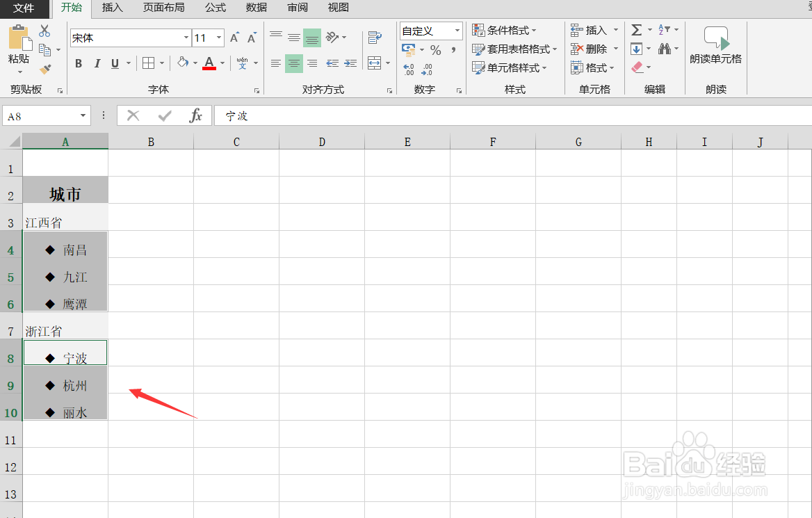Apply cell borders using the borders icon

pos(149,63)
